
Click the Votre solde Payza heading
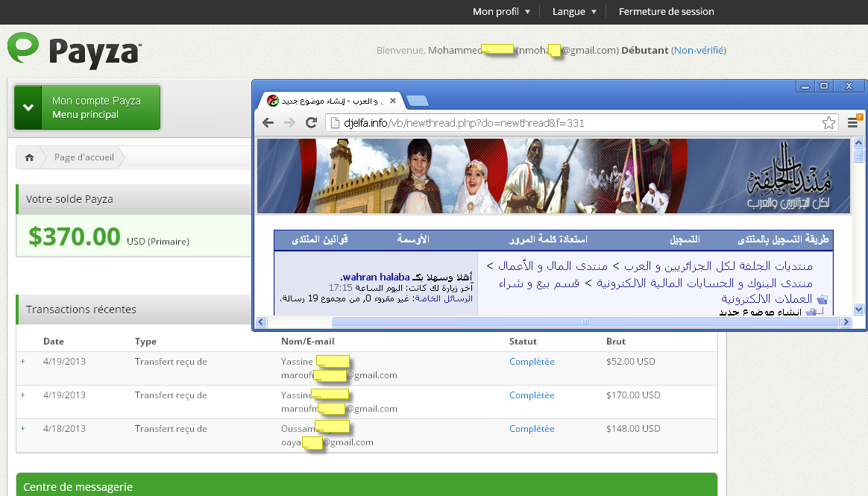[x=69, y=199]
